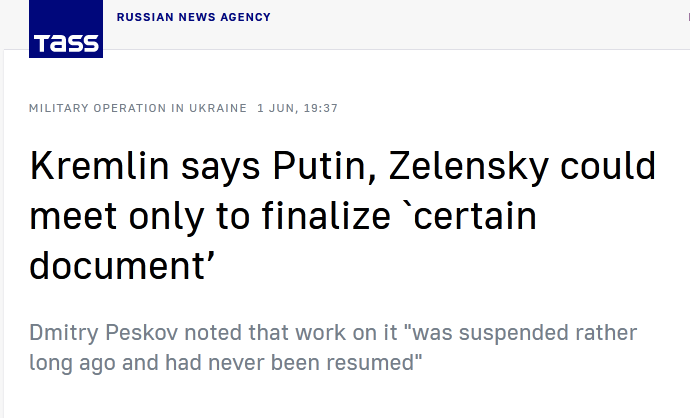
Task: Click the word finalize in the headline
Action: (326, 216)
